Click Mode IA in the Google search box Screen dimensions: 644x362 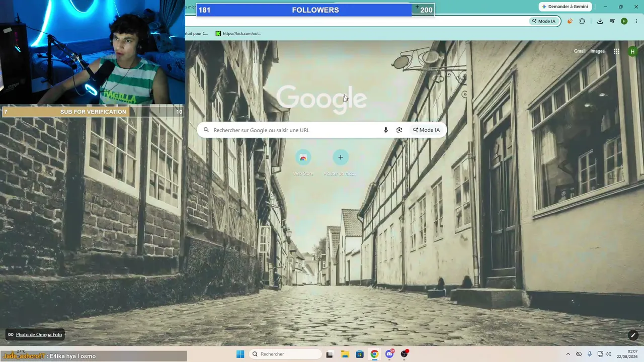(x=426, y=130)
